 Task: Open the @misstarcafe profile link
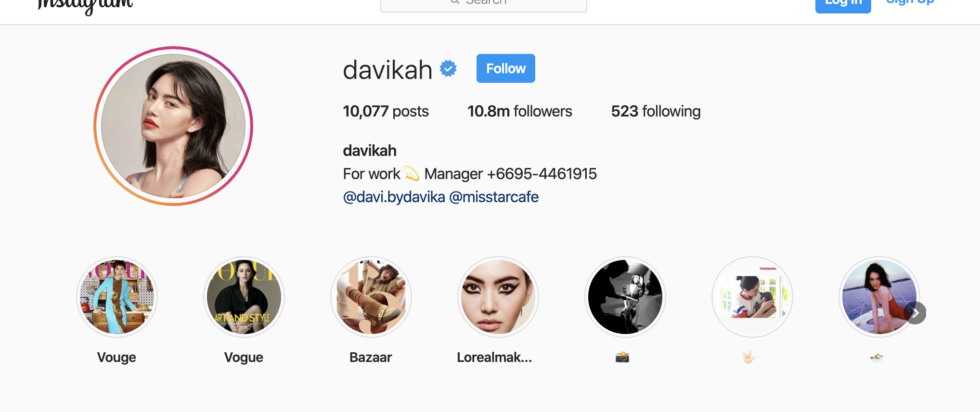tap(494, 197)
